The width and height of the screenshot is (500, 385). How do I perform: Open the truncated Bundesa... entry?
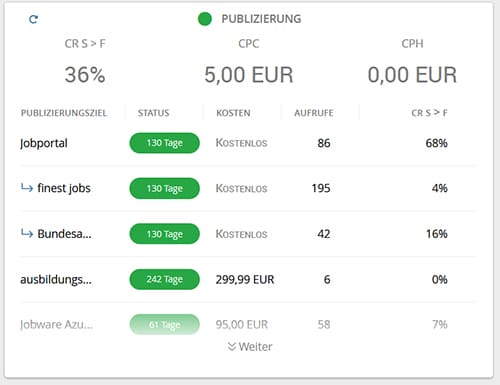64,234
